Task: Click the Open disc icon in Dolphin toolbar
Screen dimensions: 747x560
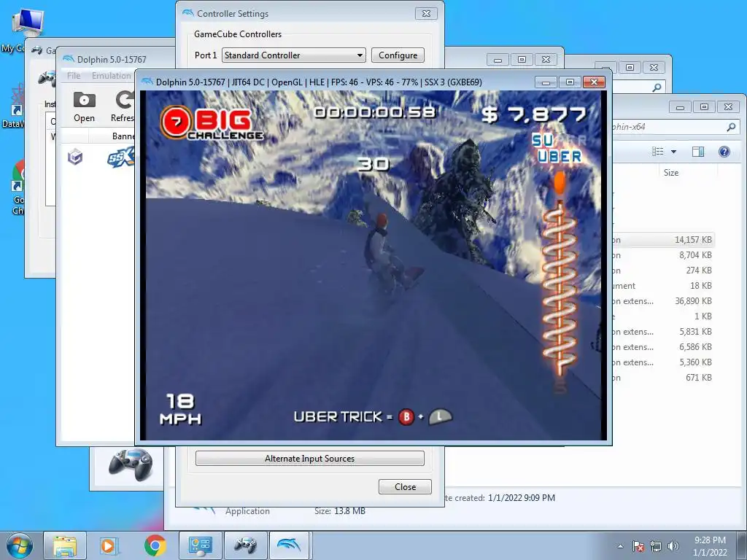Action: coord(84,101)
